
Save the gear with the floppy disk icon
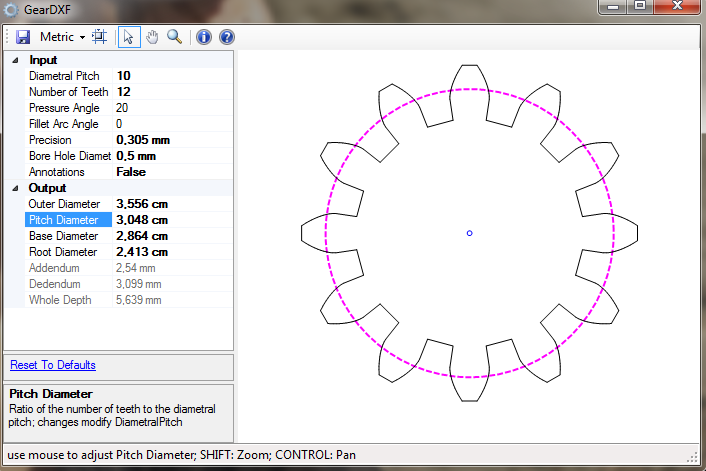[x=23, y=37]
